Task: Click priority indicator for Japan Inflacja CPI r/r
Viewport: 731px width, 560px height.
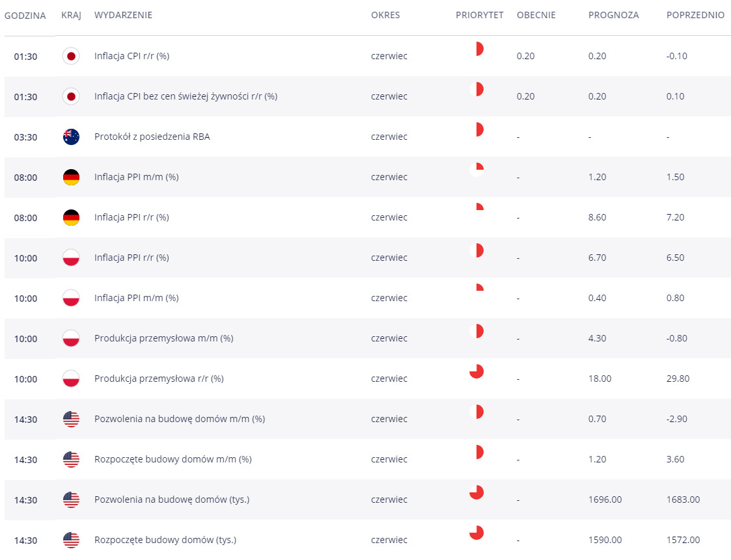Action: (476, 48)
